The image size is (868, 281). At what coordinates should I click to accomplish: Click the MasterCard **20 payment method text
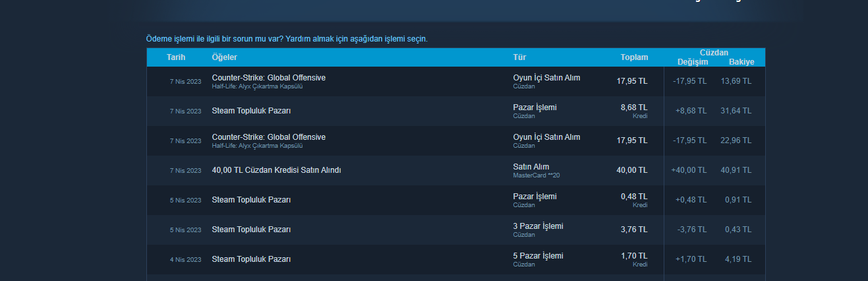point(536,175)
